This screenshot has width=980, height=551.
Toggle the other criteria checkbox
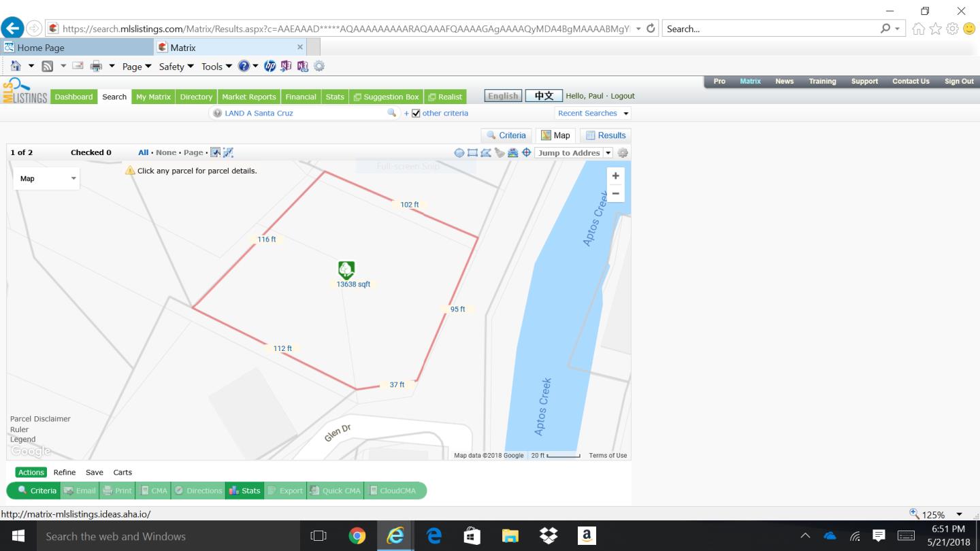click(416, 114)
